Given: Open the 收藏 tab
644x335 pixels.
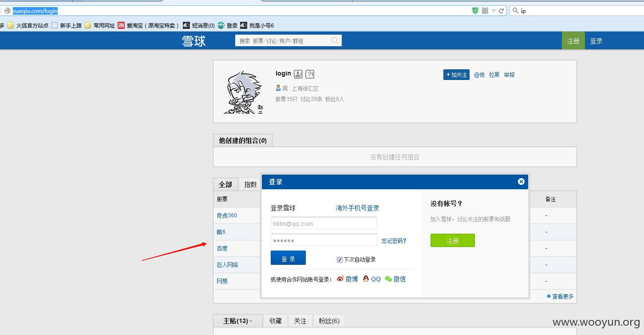Looking at the screenshot, I should tap(276, 321).
